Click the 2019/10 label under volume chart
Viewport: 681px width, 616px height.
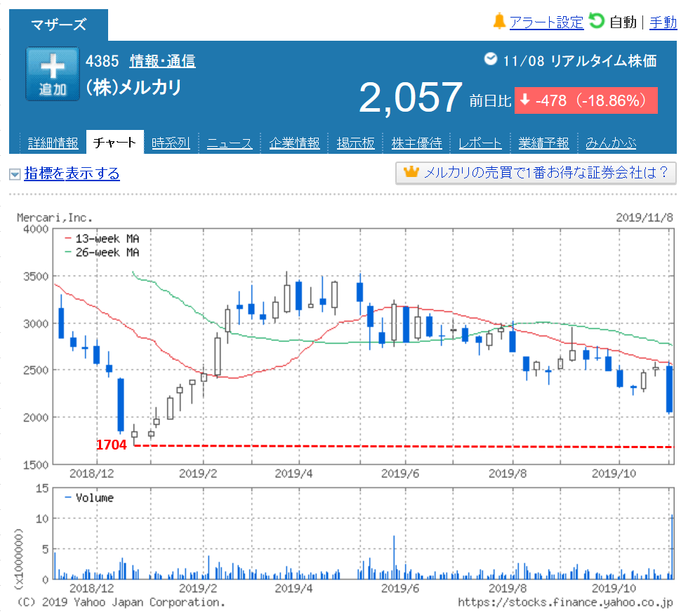(614, 588)
